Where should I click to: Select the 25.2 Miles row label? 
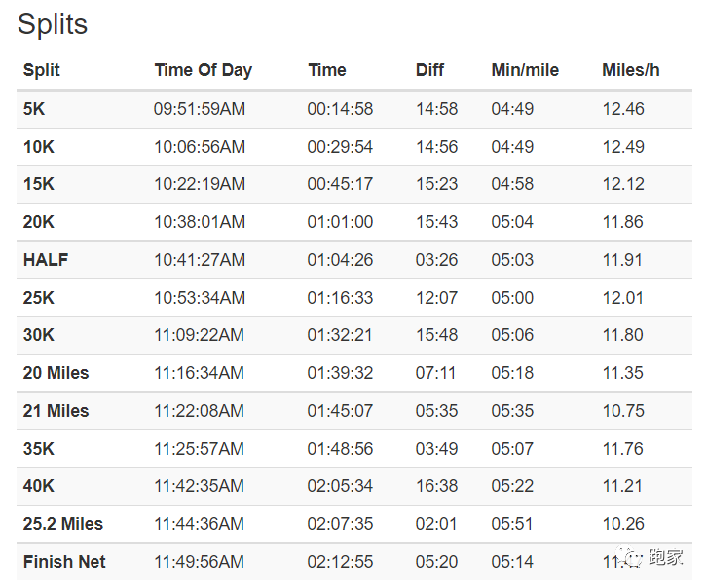point(63,523)
